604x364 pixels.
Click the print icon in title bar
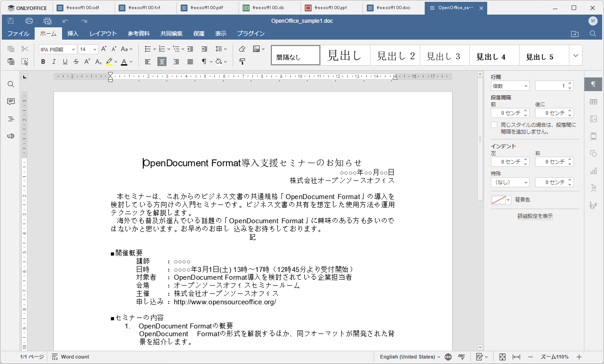pos(29,21)
